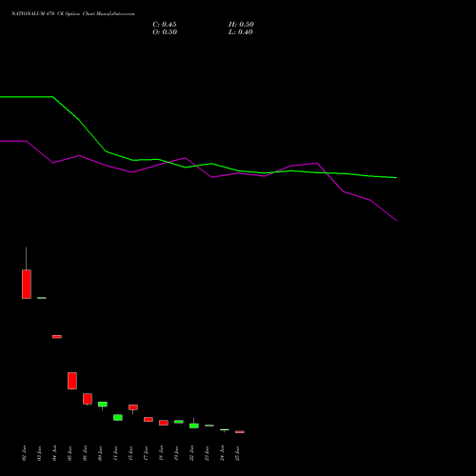476x476 pixels.
Task: Click the 23 date label on axis
Action: coord(207,453)
